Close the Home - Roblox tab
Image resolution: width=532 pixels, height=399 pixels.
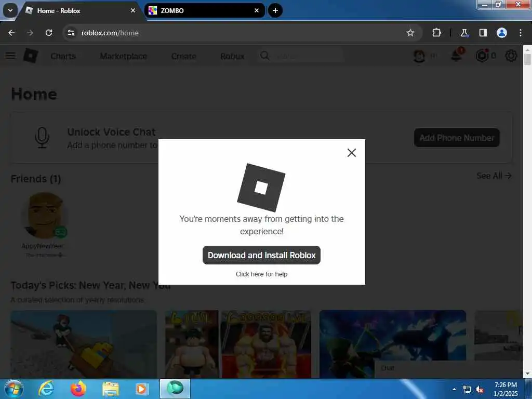[133, 10]
